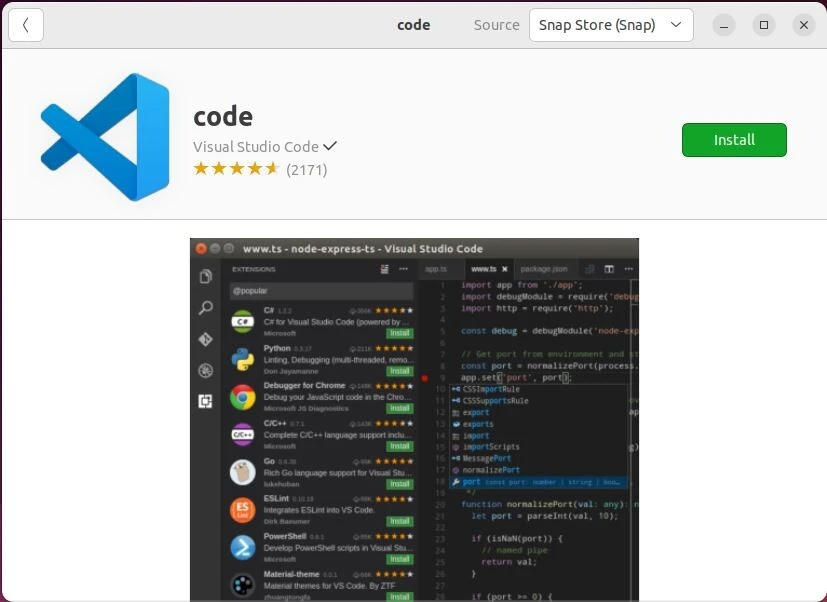
Task: Open the Source dropdown showing Snap Store (Snap)
Action: pos(610,25)
